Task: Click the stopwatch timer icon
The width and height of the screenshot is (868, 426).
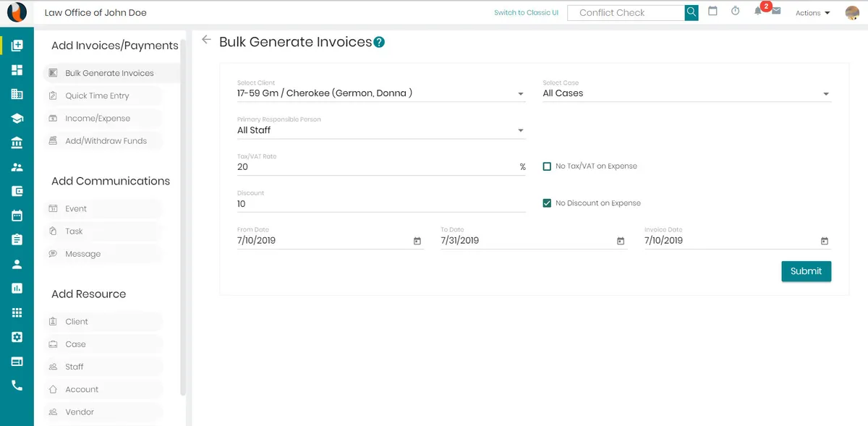Action: tap(735, 12)
